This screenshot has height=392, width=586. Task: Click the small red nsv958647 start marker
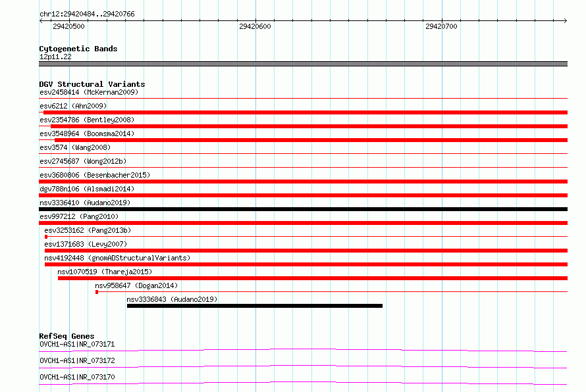(97, 292)
